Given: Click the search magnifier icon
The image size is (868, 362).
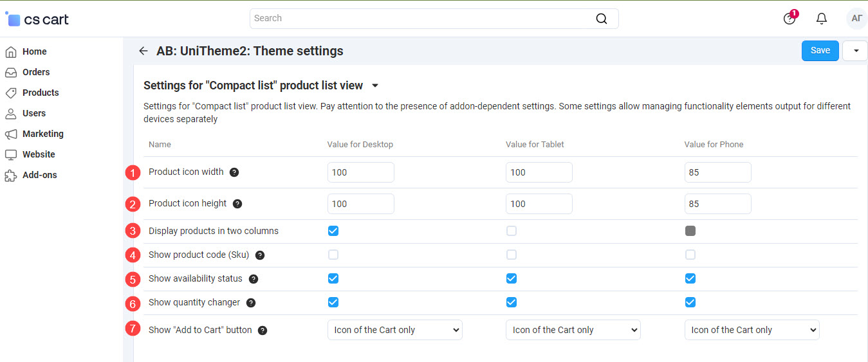Looking at the screenshot, I should click(x=602, y=19).
